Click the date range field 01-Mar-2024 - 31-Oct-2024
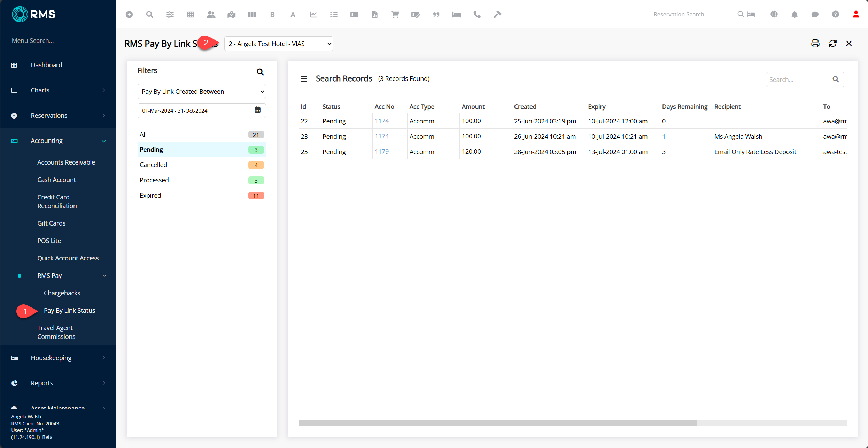Screen dimensions: 868x448 pyautogui.click(x=202, y=111)
